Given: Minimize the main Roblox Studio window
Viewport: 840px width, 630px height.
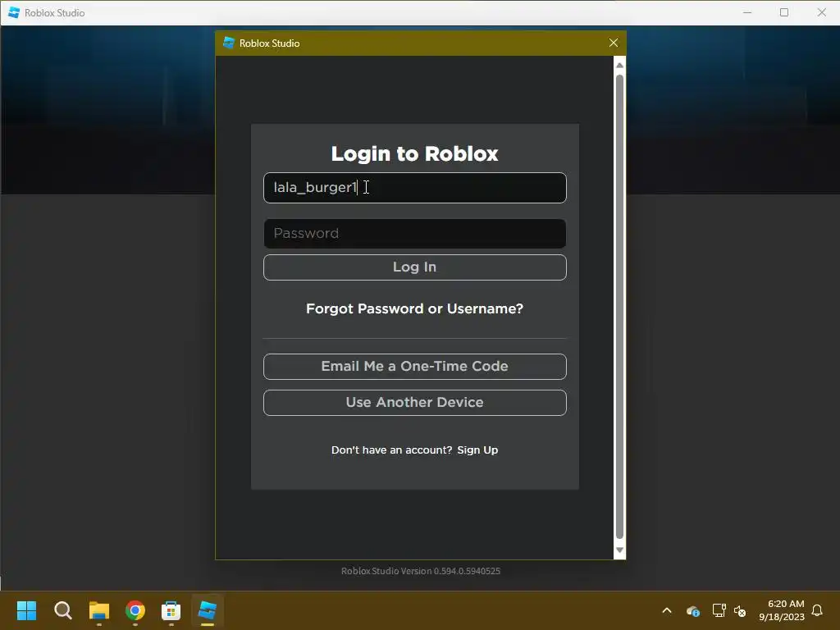Looking at the screenshot, I should tap(747, 12).
